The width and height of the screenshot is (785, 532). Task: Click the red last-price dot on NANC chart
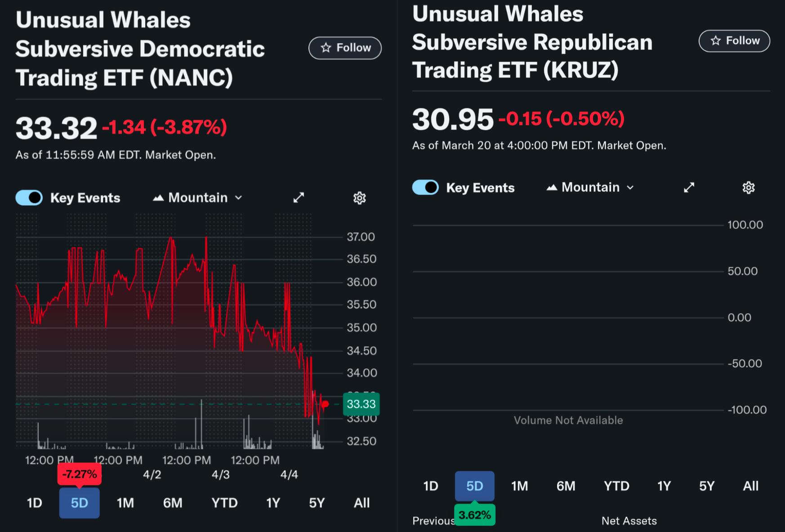[x=326, y=404]
